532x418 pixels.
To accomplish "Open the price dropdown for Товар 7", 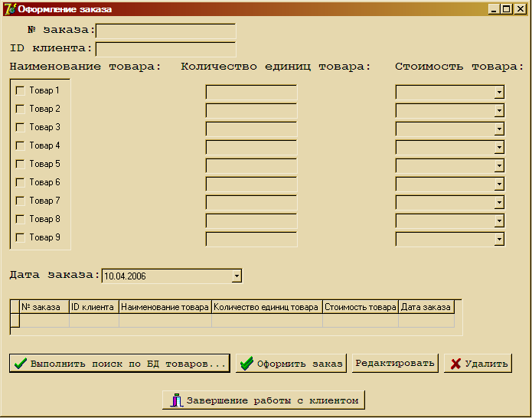I will [499, 202].
